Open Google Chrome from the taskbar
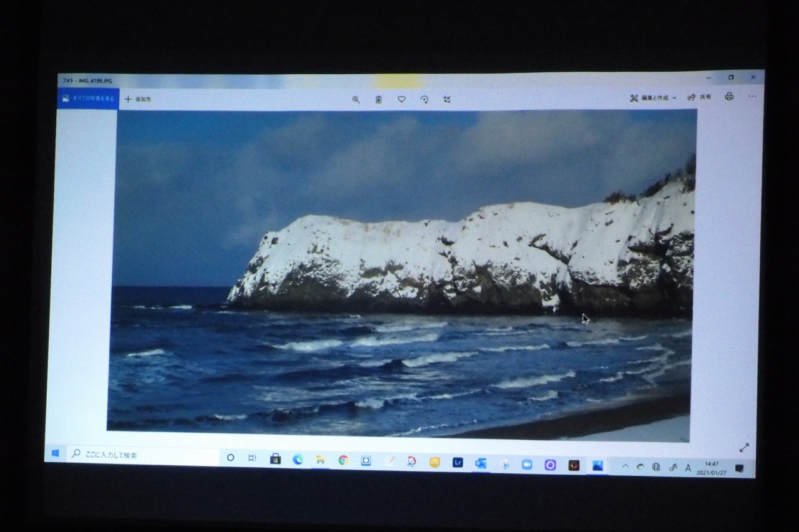 coord(343,460)
